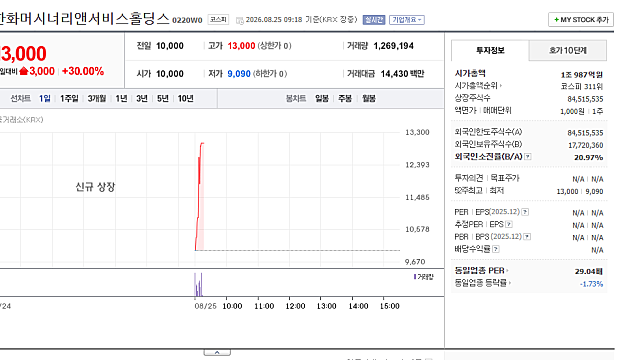Expand the 기업개요 dropdown
The image size is (640, 360).
coord(407,20)
